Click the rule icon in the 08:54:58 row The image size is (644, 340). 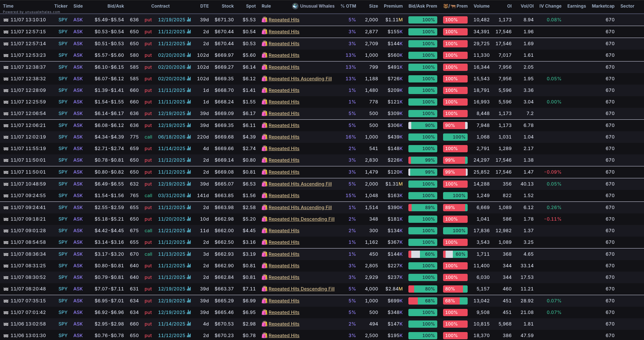click(x=265, y=242)
